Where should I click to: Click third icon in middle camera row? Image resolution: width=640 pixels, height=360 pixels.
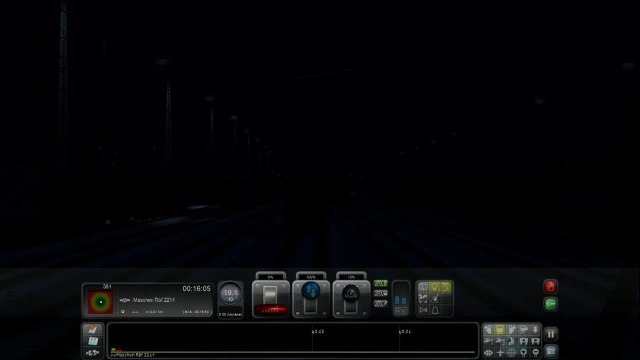click(511, 341)
